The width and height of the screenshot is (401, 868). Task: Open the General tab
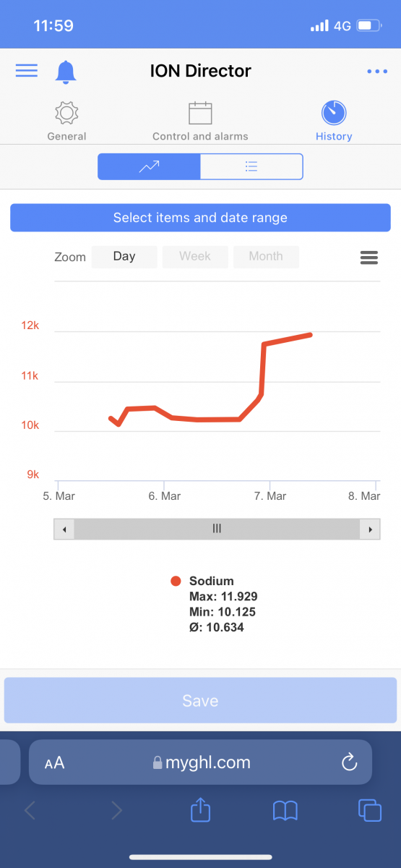[66, 122]
